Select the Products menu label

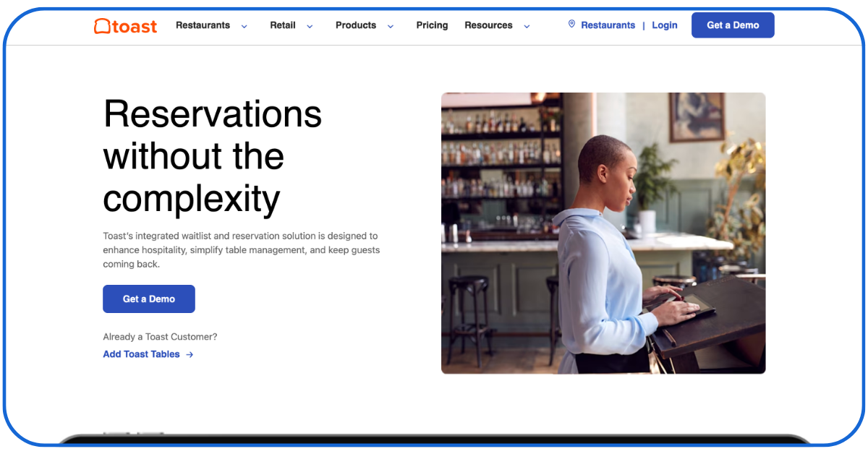click(356, 25)
